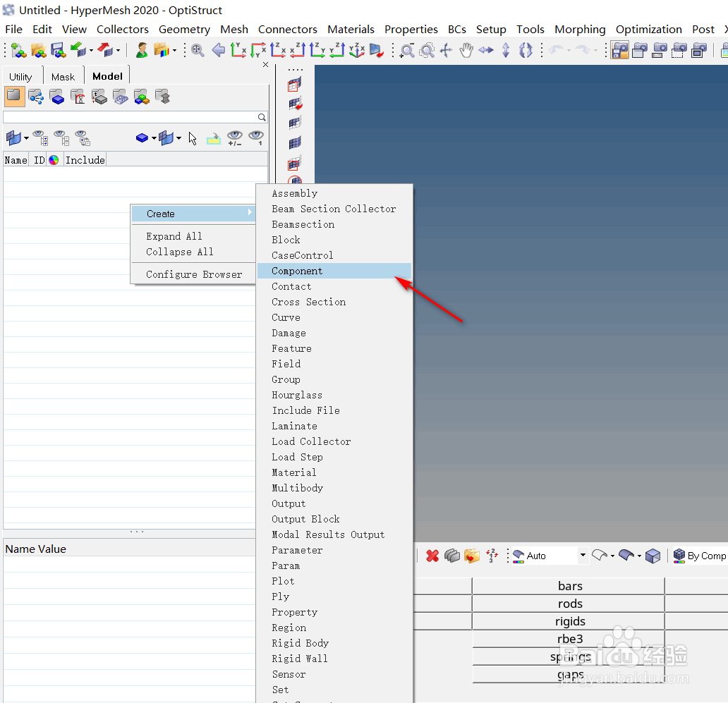Open the Auto geometry color mode dropdown
This screenshot has width=728, height=703.
pos(583,555)
